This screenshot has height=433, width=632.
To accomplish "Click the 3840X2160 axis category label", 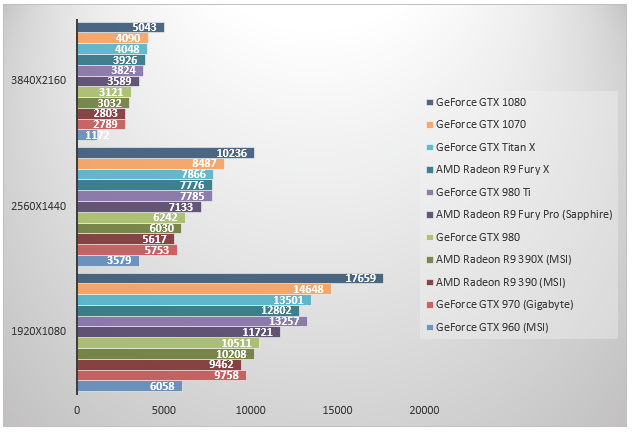I will point(38,81).
